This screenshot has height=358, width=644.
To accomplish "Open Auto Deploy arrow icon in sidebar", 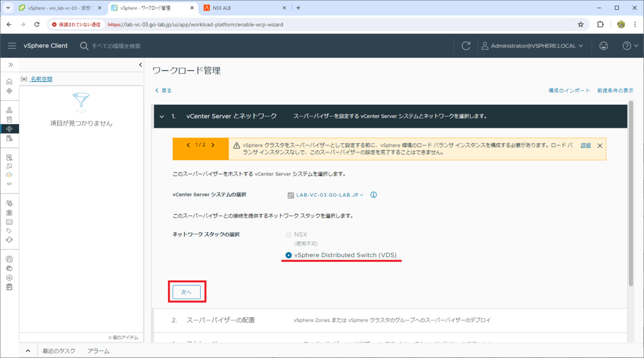I will tap(9, 166).
